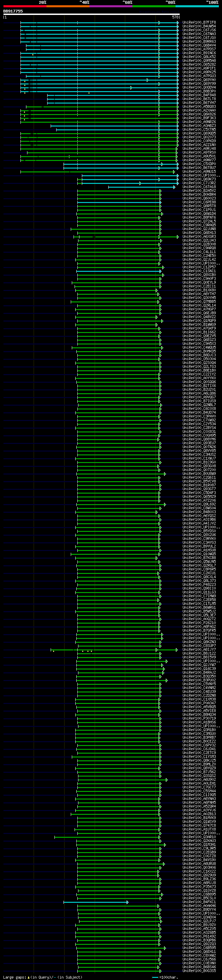Click the green alignment bar for UniRef100_A8IJY7
Screen dimensions: 222x980
click(x=114, y=650)
